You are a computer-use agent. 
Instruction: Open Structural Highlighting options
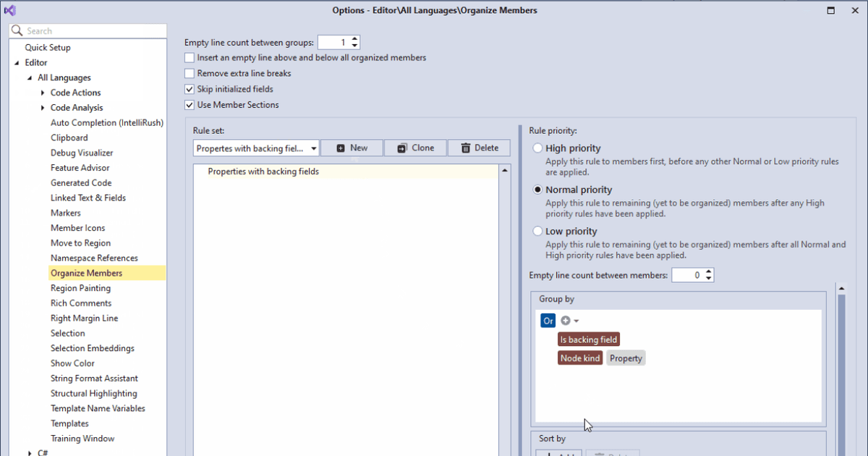(x=94, y=394)
